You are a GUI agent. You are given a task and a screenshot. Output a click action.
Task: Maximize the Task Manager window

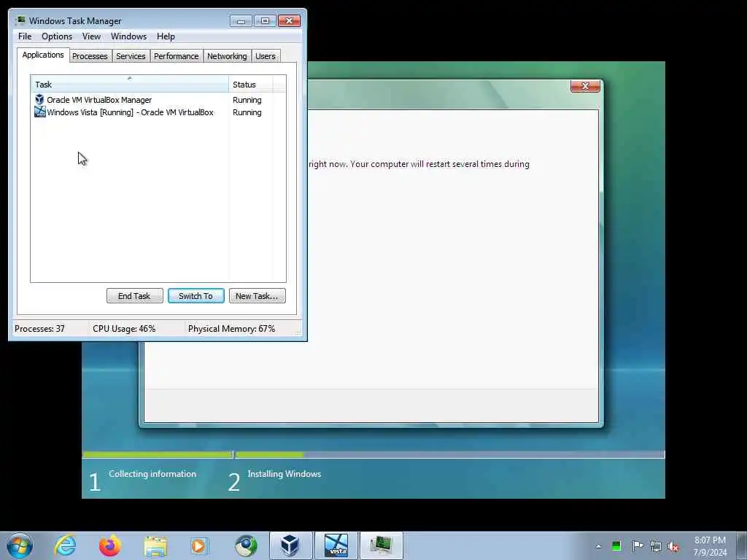[x=265, y=21]
